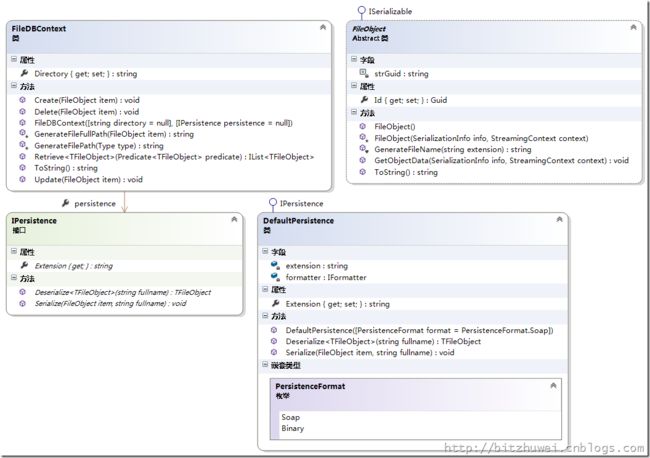Click method icon beside IPersistence Serialize

coord(23,303)
